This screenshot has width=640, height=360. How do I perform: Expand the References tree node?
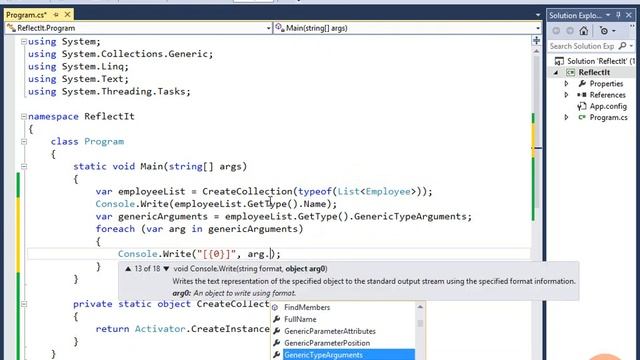[x=567, y=95]
